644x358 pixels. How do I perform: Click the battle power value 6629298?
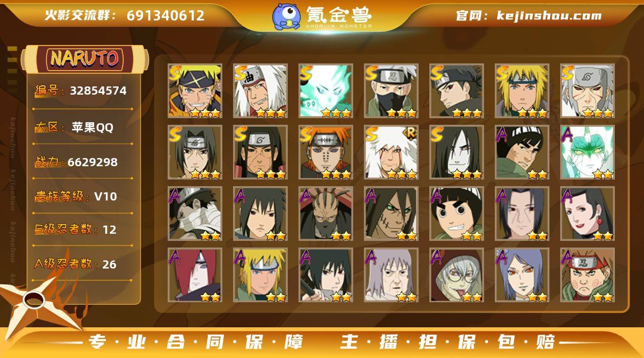[93, 162]
